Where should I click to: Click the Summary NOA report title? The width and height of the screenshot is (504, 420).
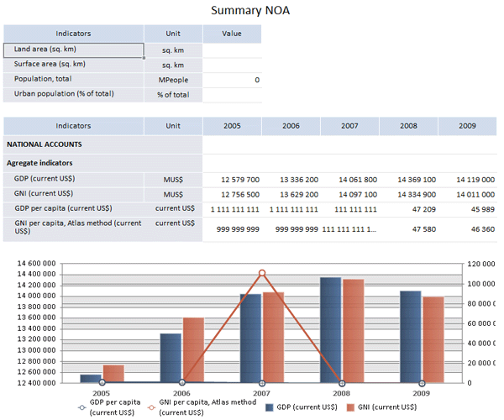pyautogui.click(x=251, y=11)
